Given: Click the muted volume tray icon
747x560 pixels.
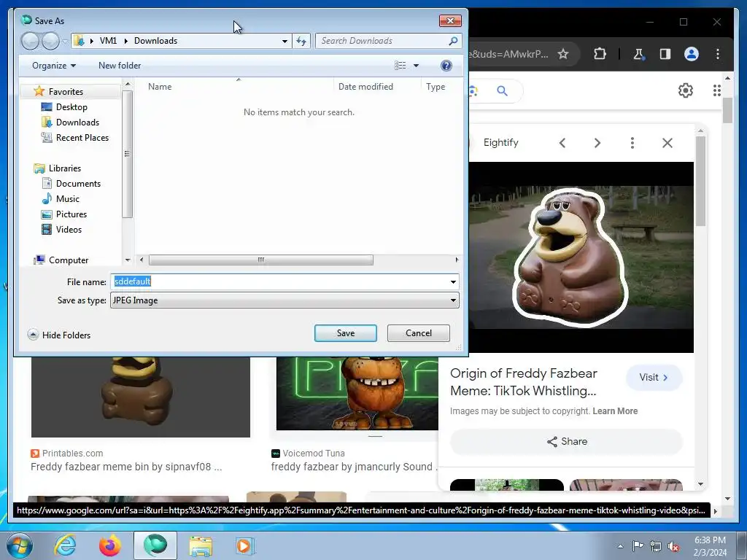Looking at the screenshot, I should (x=673, y=546).
